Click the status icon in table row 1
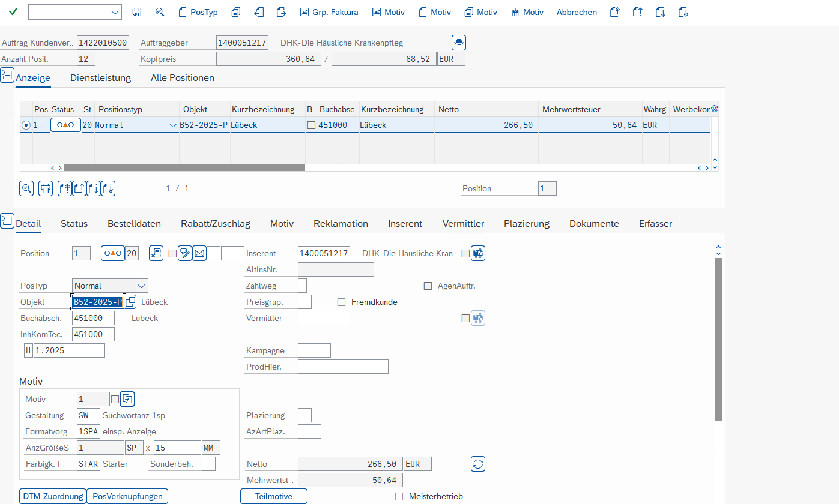The height and width of the screenshot is (504, 839). pyautogui.click(x=65, y=125)
